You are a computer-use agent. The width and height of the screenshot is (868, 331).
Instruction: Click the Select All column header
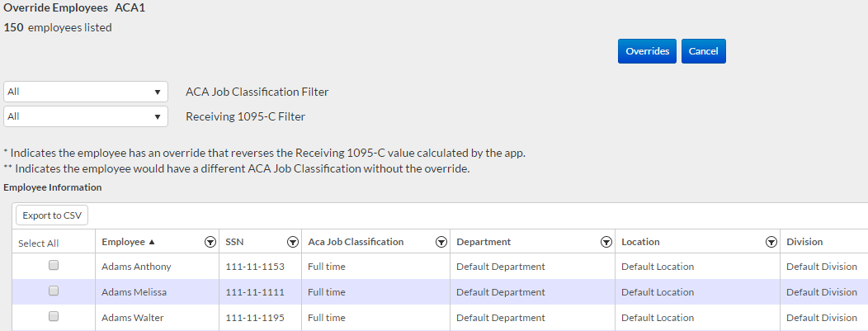click(x=39, y=244)
